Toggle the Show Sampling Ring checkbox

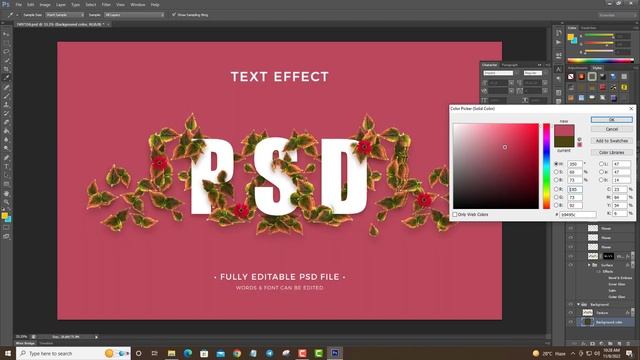pyautogui.click(x=174, y=15)
